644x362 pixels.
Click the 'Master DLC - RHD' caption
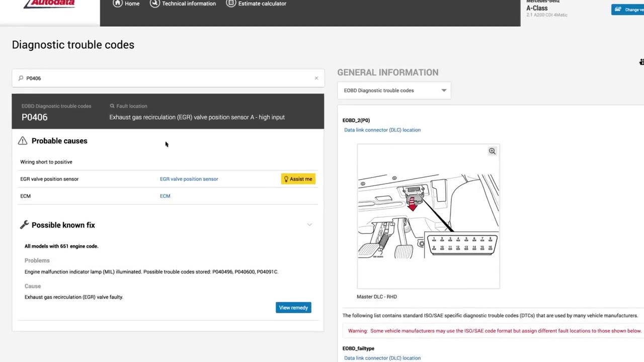click(x=377, y=297)
